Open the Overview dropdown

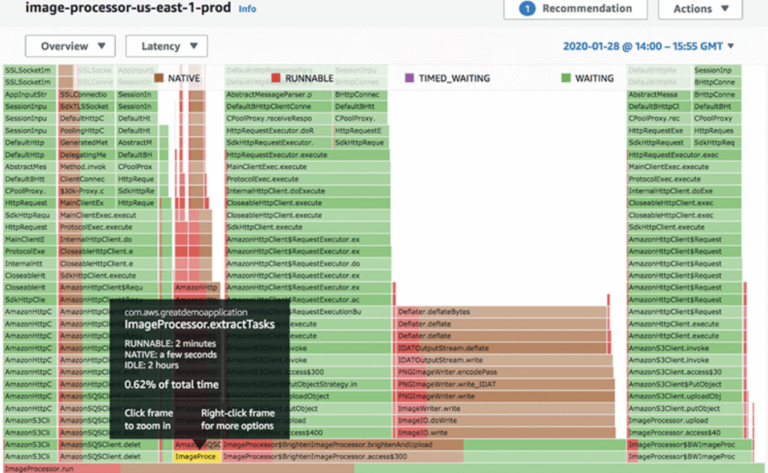click(x=71, y=46)
